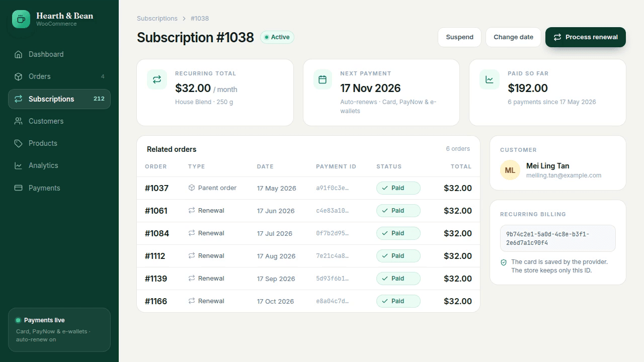The width and height of the screenshot is (644, 362).
Task: Click customer name Mei Ling Tan
Action: [x=547, y=166]
